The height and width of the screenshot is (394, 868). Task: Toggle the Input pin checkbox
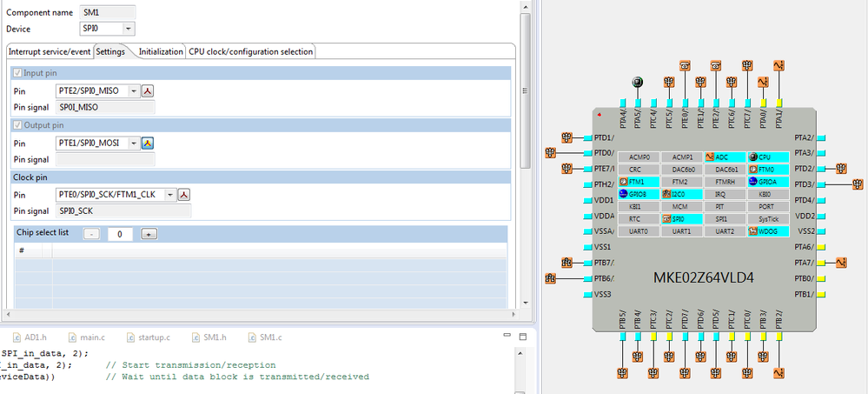point(17,72)
